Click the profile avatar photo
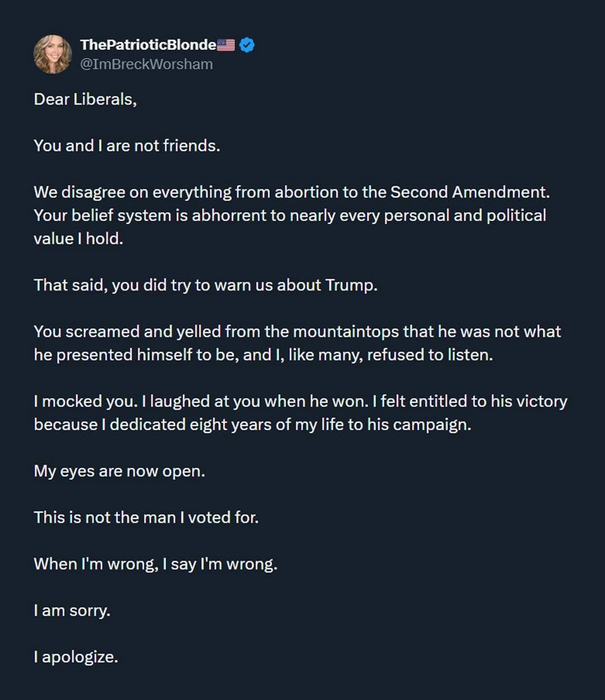 [53, 54]
